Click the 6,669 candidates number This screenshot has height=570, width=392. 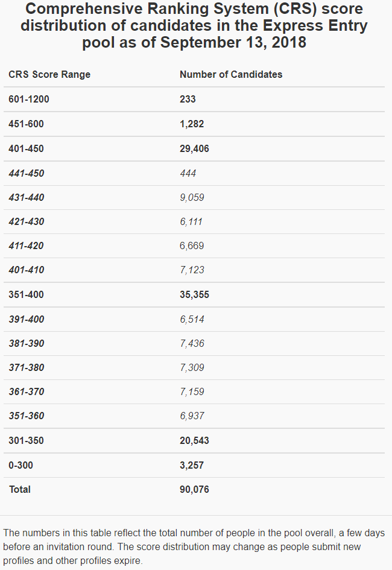(x=192, y=245)
